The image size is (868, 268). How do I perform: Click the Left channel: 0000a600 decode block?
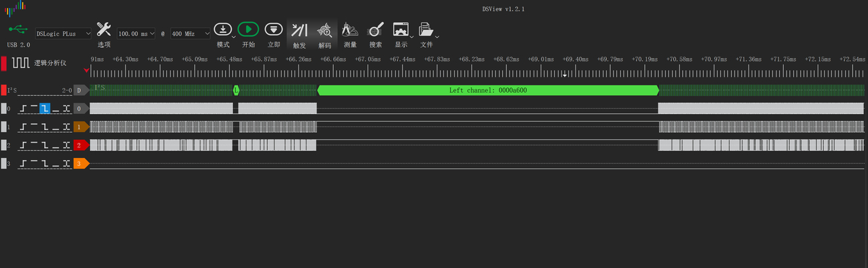coord(488,90)
